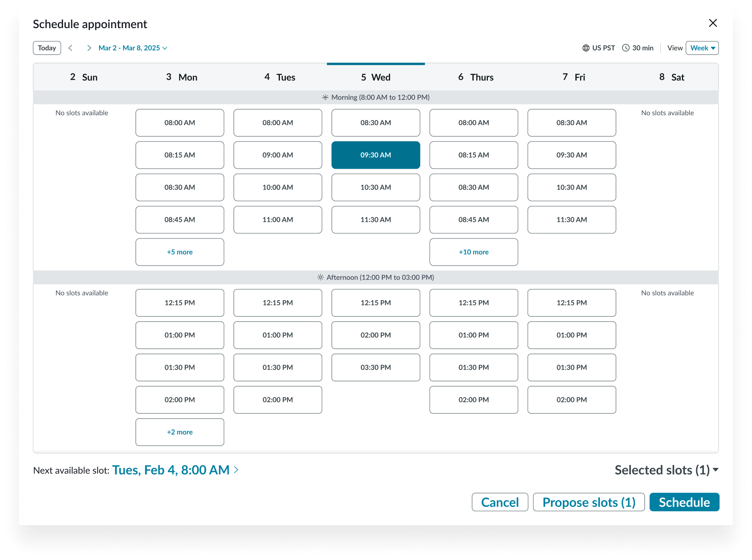This screenshot has width=752, height=560.
Task: Advance to next week with right chevron
Action: coord(89,48)
